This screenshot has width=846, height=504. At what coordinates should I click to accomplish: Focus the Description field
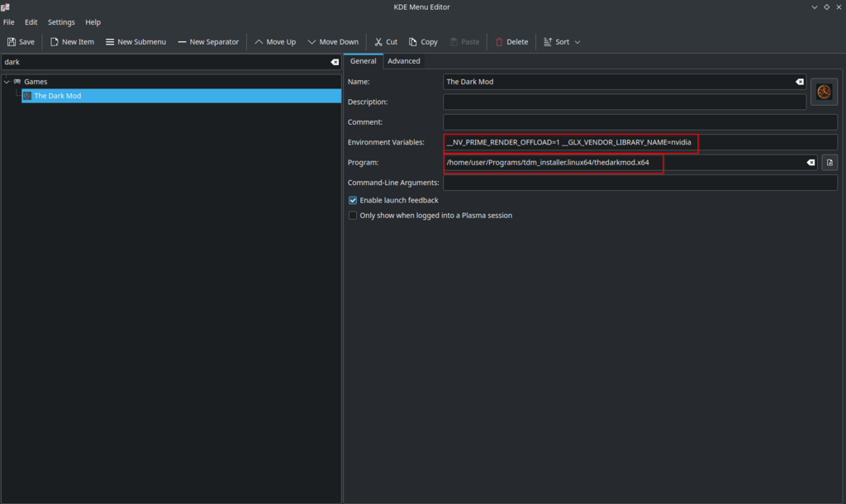pyautogui.click(x=625, y=102)
